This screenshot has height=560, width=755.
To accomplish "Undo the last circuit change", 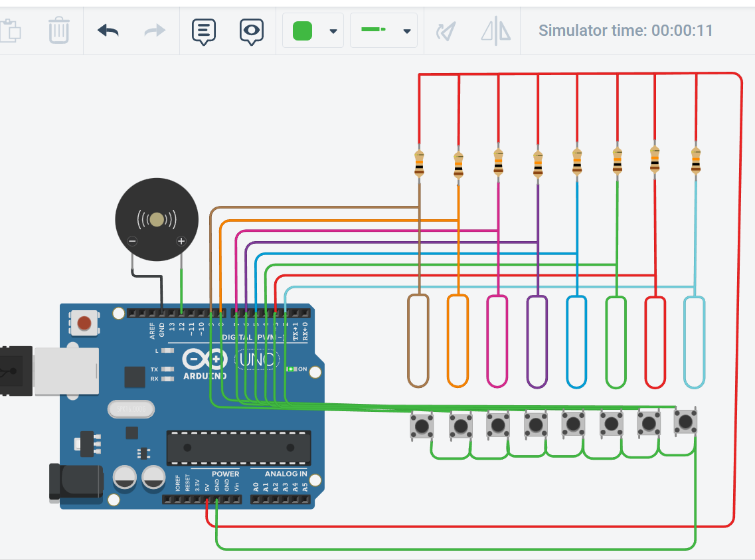I will pyautogui.click(x=108, y=30).
